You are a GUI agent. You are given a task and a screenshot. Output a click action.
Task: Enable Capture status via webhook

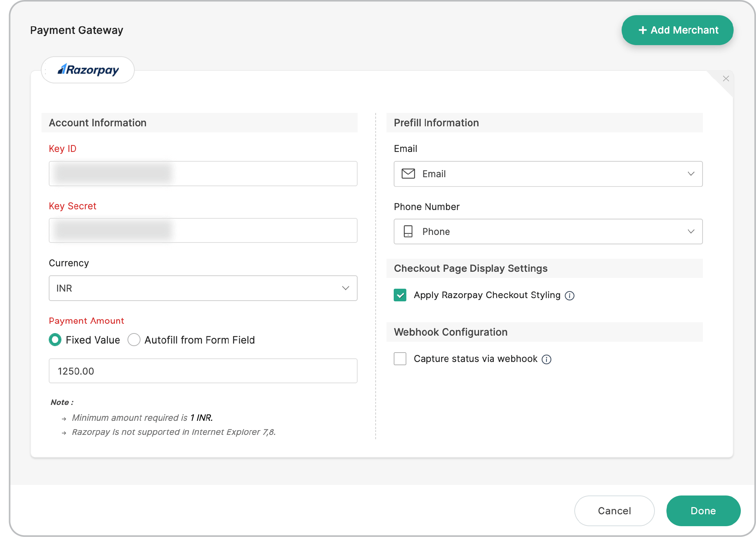point(399,359)
